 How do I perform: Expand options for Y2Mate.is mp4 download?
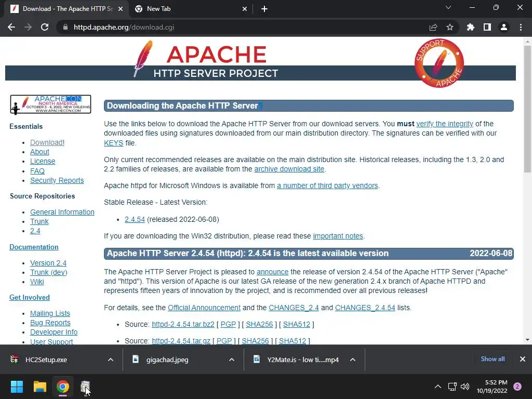click(353, 360)
